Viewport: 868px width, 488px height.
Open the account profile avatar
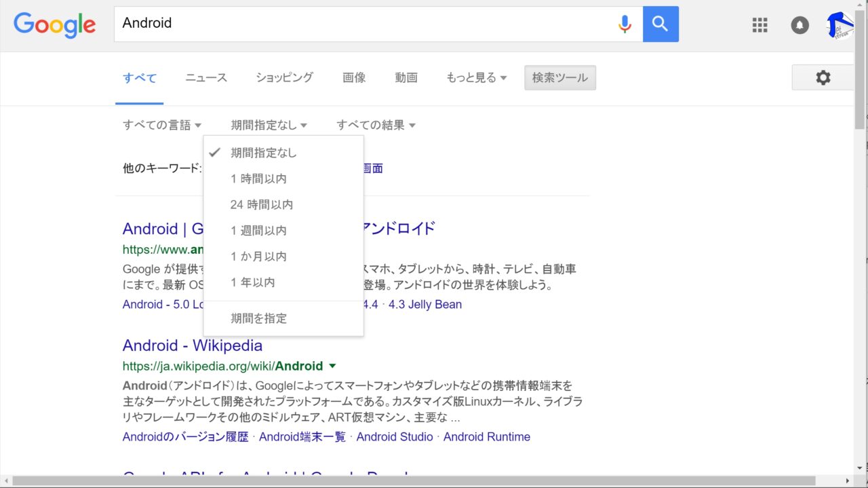(840, 25)
